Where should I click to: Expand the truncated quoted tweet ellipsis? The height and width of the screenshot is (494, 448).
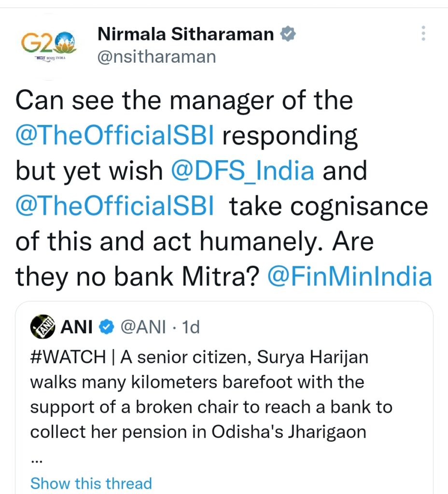pos(37,461)
